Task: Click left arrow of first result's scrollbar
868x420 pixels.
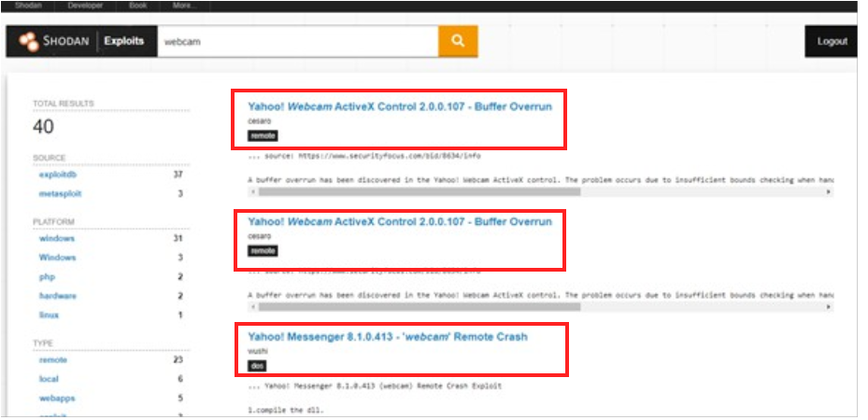Action: (x=253, y=191)
